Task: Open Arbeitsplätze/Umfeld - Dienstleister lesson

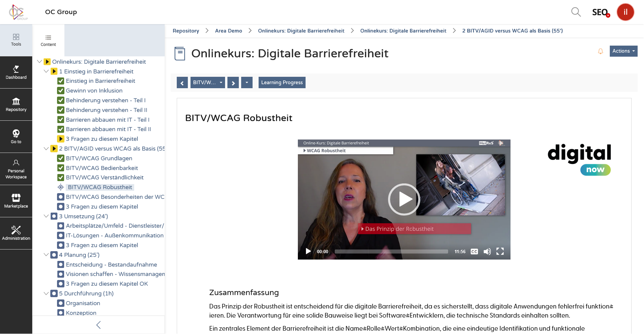Action: tap(115, 226)
